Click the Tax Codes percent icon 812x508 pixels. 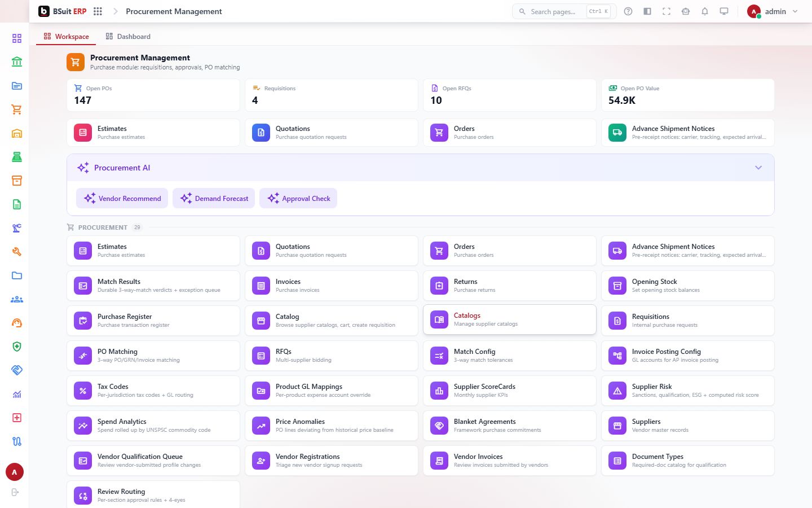[83, 391]
